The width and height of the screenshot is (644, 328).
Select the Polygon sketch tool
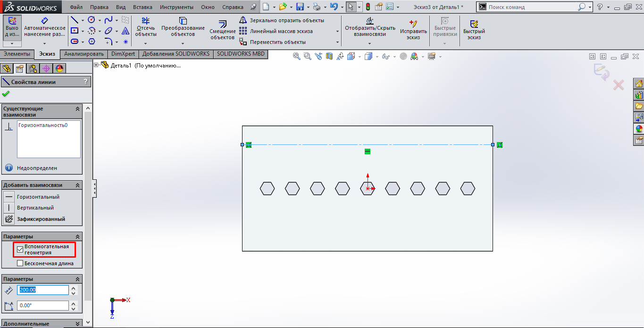(x=92, y=42)
